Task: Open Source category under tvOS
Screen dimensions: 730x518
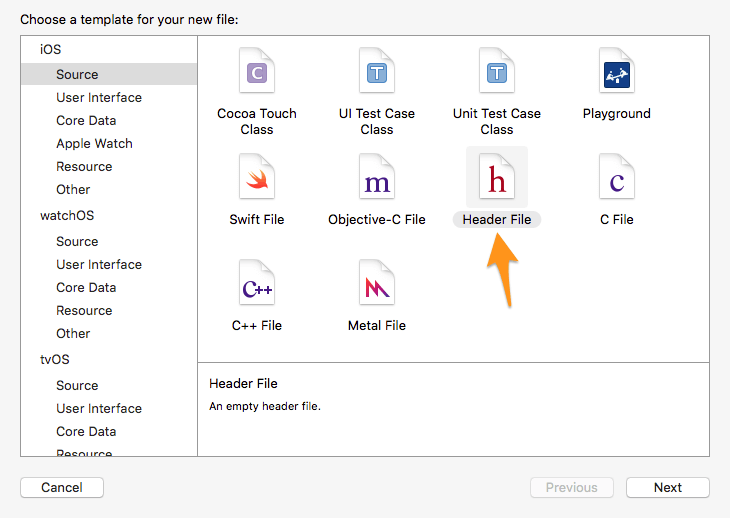Action: tap(77, 386)
